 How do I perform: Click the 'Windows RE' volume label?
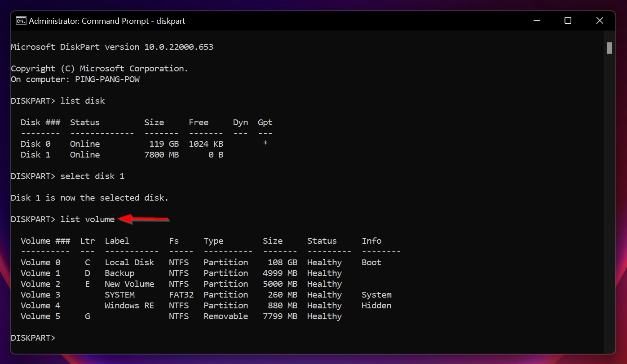click(129, 306)
